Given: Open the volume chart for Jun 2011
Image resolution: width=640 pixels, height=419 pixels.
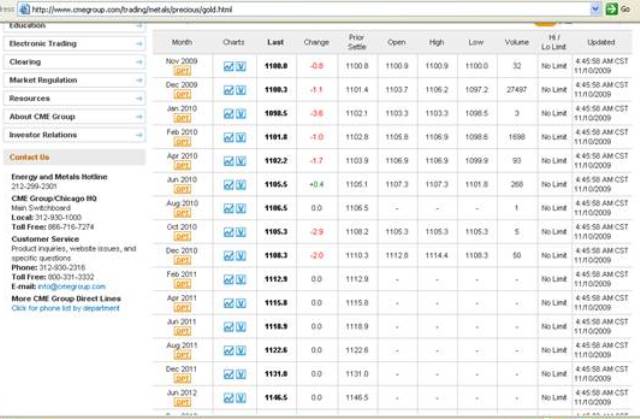Looking at the screenshot, I should 241,326.
